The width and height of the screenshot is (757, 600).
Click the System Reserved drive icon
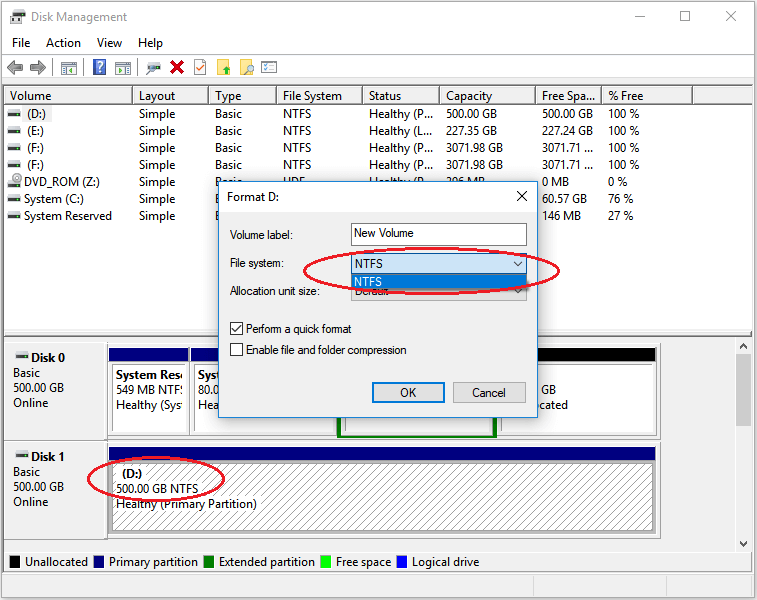(x=14, y=216)
